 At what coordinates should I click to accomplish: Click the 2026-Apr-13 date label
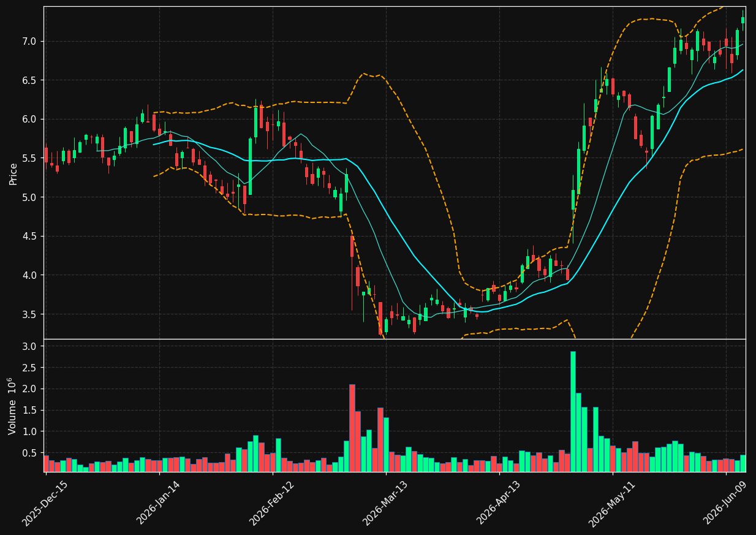499,503
